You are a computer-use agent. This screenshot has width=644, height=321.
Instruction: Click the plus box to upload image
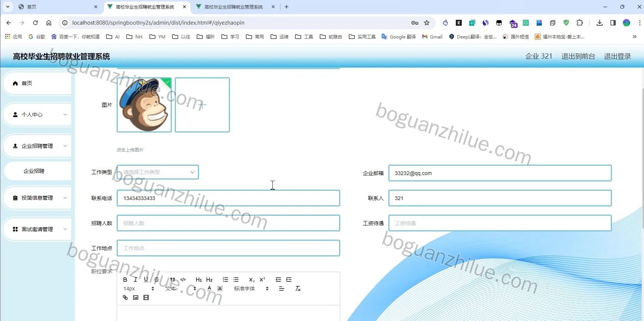tap(202, 105)
